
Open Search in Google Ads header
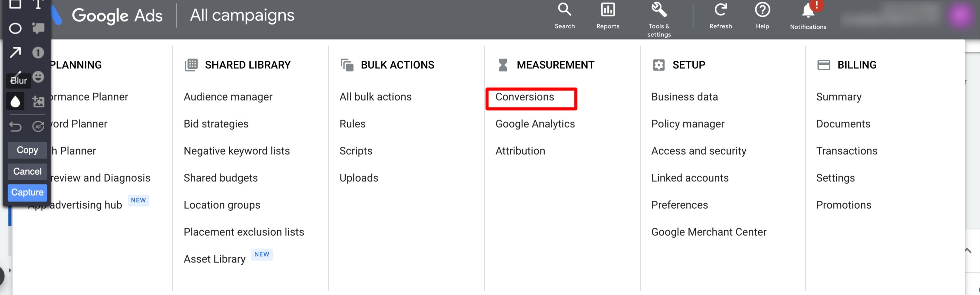click(565, 15)
